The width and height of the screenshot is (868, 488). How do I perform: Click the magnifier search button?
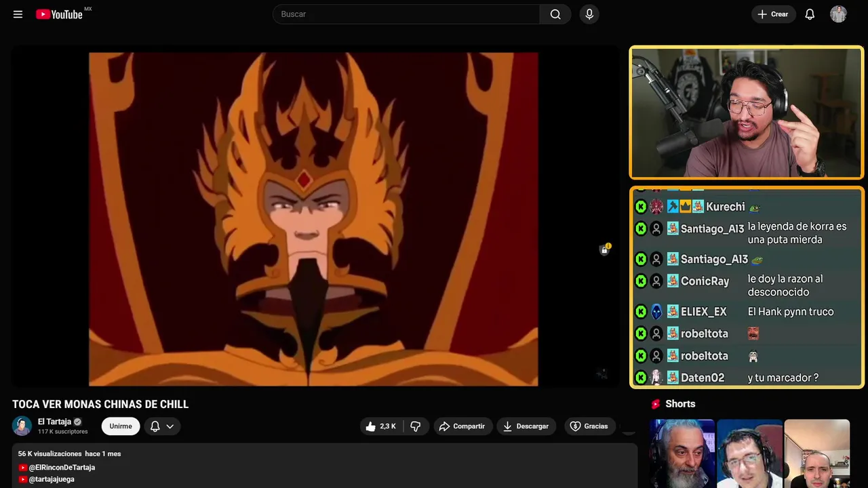click(555, 14)
